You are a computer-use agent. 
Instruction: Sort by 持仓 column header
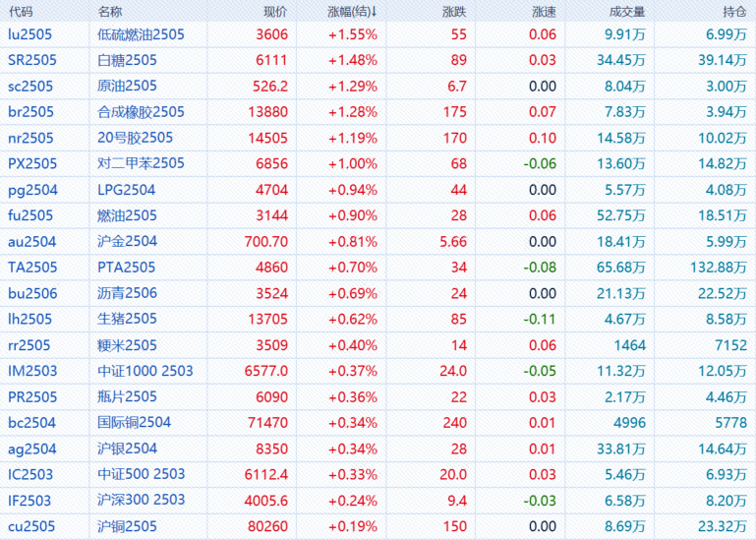(x=733, y=12)
